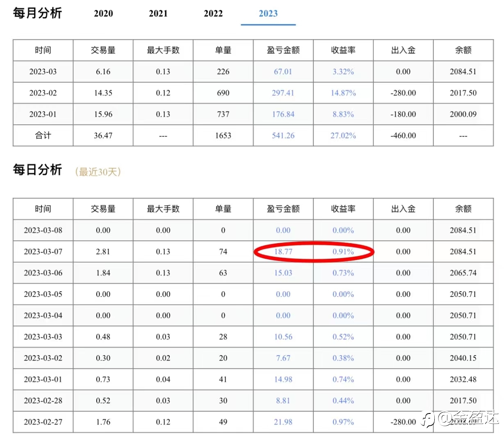504x443 pixels.
Task: Click monthly volume value 15.96
Action: point(103,114)
